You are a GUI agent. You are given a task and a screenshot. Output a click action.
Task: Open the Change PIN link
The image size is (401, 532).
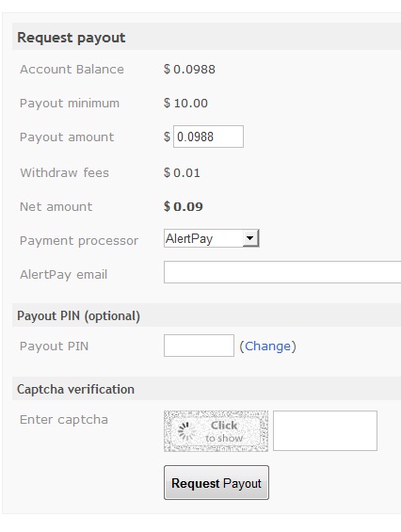coord(267,347)
